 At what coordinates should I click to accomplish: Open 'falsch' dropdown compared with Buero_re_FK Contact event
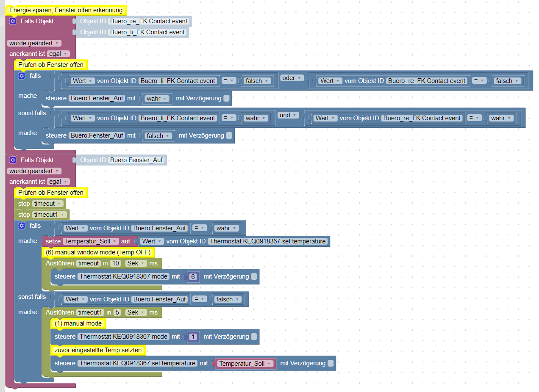508,81
